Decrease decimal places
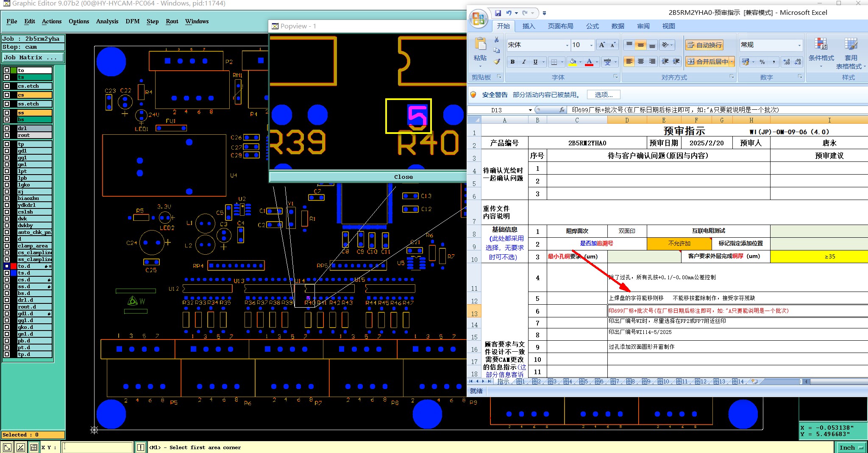 (x=798, y=62)
